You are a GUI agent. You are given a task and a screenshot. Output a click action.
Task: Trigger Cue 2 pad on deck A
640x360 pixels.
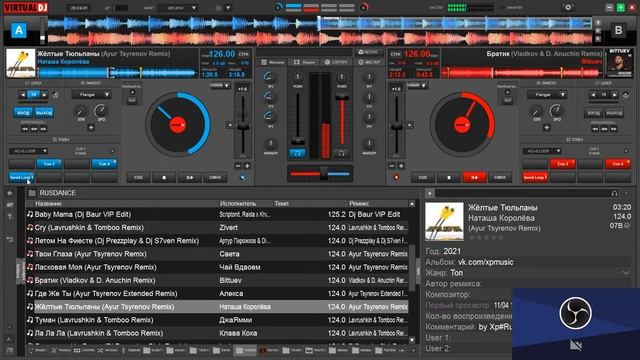point(49,164)
